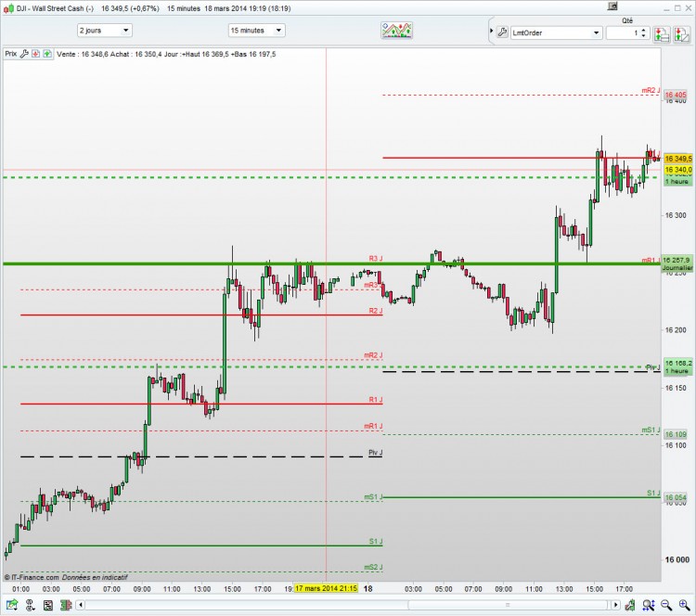Minimize the chart window

pyautogui.click(x=666, y=8)
